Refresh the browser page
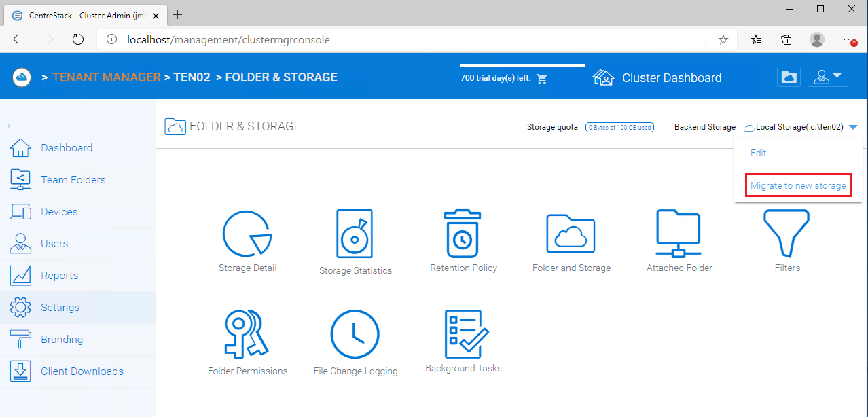The image size is (868, 417). pyautogui.click(x=78, y=39)
